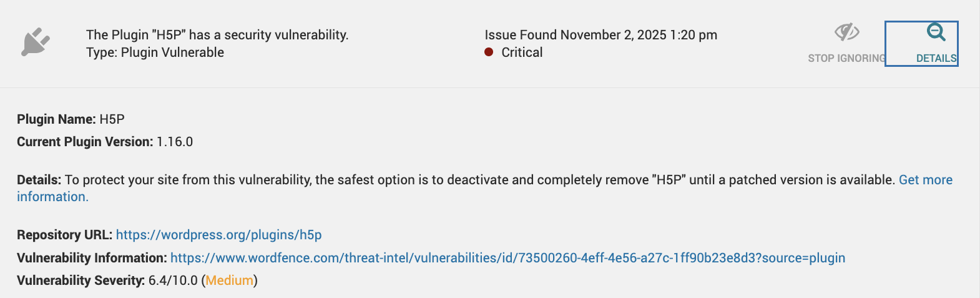Click the Critical severity label
The height and width of the screenshot is (298, 980).
tap(522, 52)
